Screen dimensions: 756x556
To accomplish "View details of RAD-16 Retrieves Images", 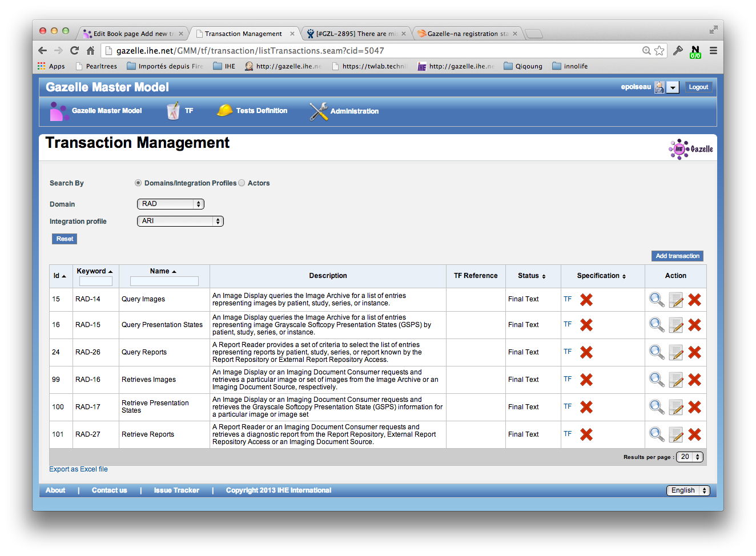I will [657, 380].
